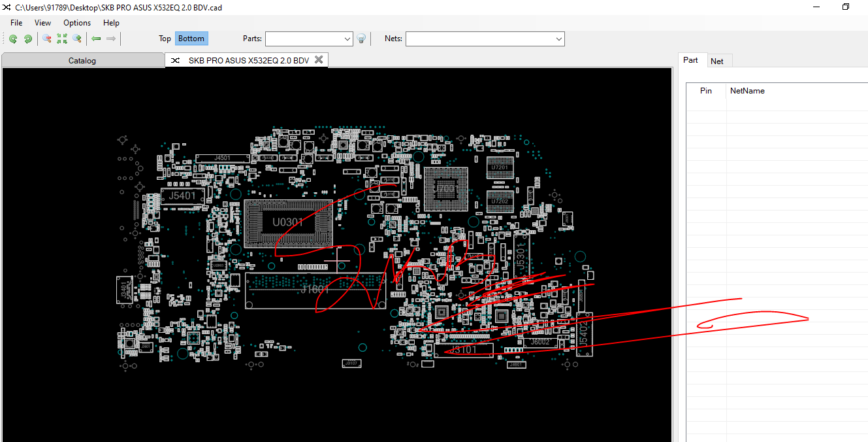Select connector J3401 on the board
This screenshot has width=868, height=442.
point(124,290)
